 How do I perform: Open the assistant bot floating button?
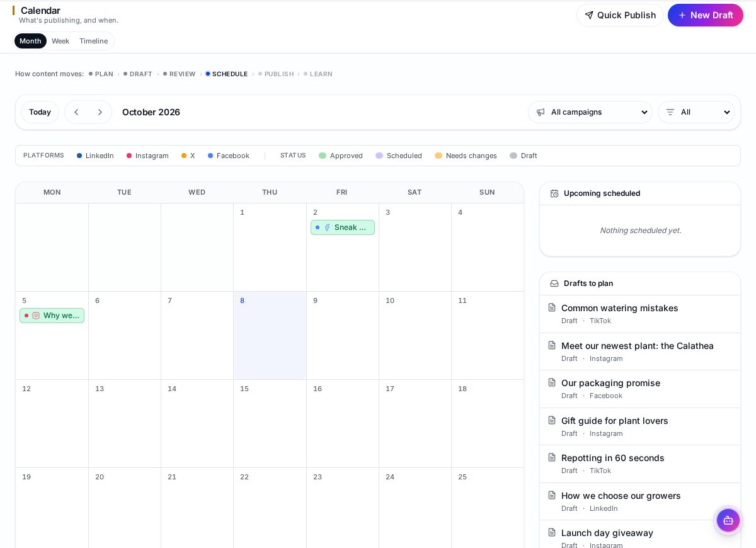click(728, 520)
